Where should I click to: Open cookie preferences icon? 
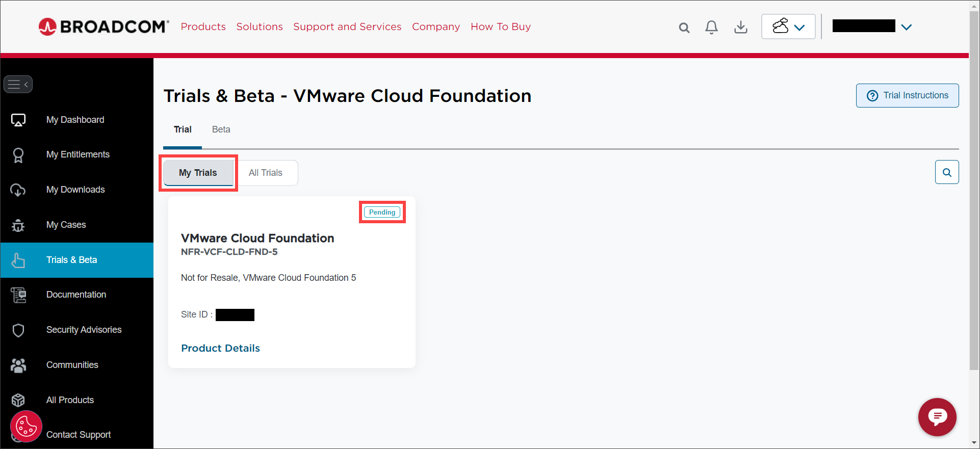click(26, 426)
